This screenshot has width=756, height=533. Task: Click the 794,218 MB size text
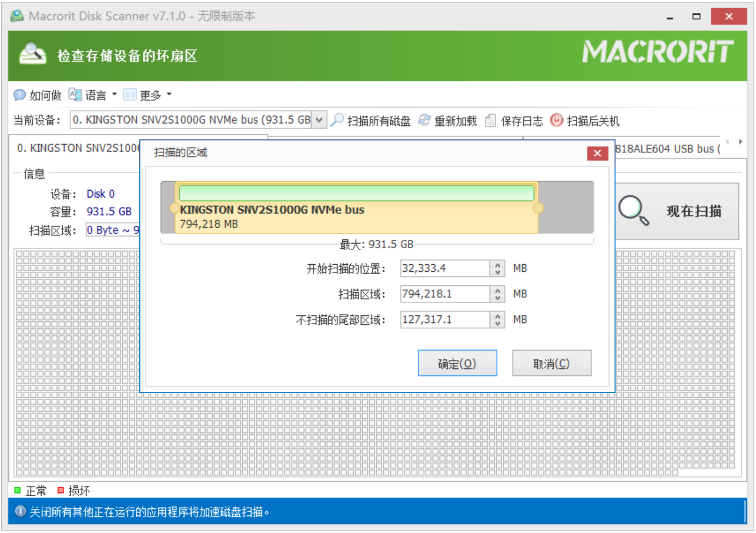tap(209, 224)
